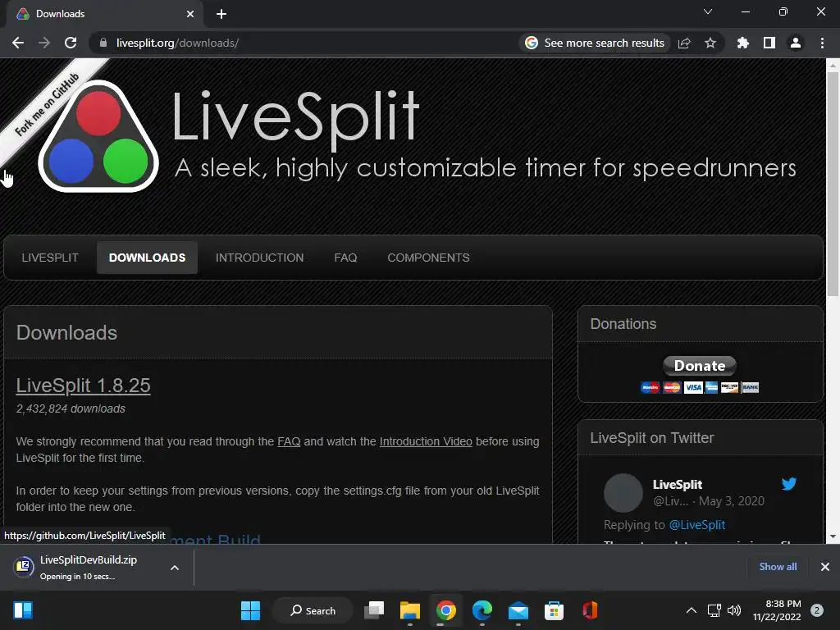Click the LiveSplit 1.8.25 download link

pyautogui.click(x=83, y=386)
